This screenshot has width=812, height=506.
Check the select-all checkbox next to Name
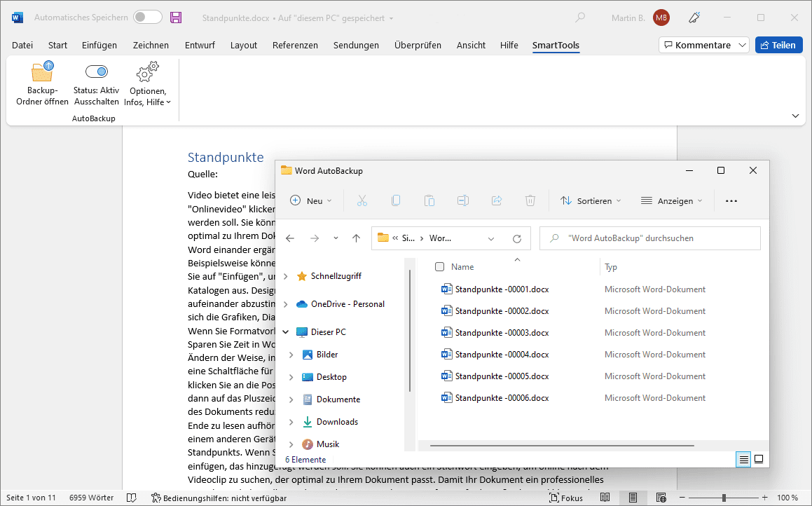(x=439, y=267)
